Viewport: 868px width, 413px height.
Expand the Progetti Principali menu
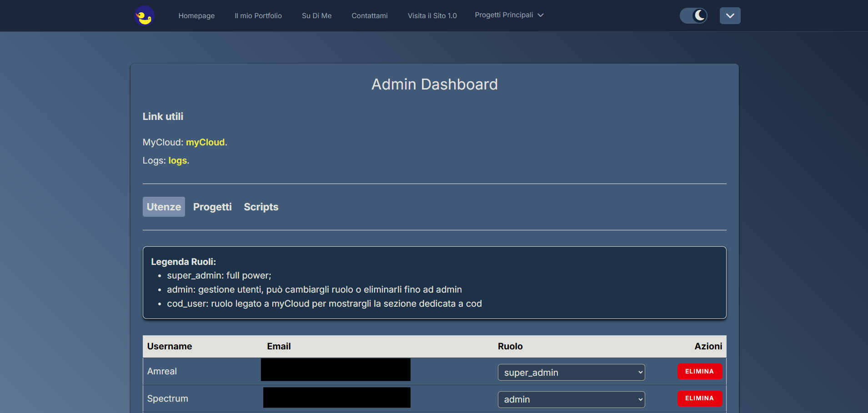[x=509, y=15]
